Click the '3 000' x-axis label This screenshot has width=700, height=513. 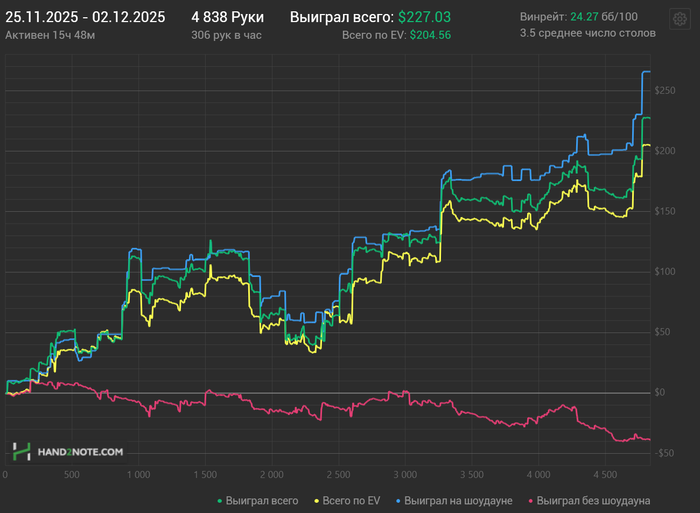click(x=405, y=475)
